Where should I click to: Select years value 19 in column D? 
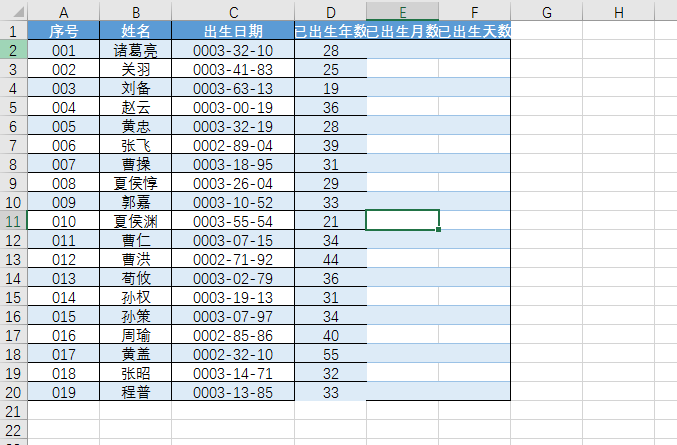[x=331, y=88]
